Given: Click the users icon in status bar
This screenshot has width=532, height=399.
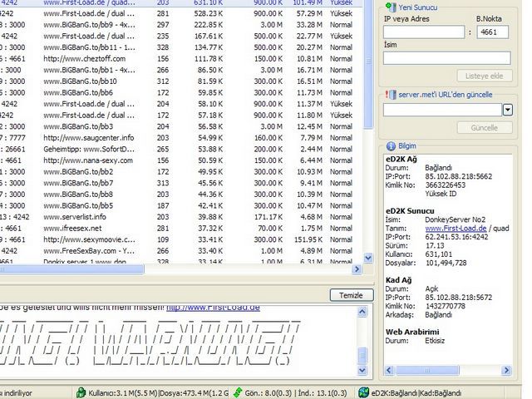Looking at the screenshot, I should tap(81, 392).
